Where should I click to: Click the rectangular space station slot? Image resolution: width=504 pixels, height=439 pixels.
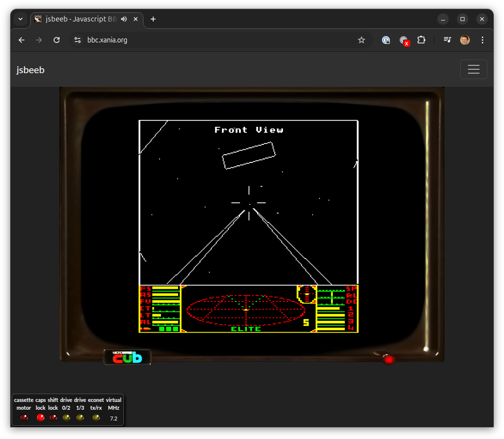tap(249, 156)
